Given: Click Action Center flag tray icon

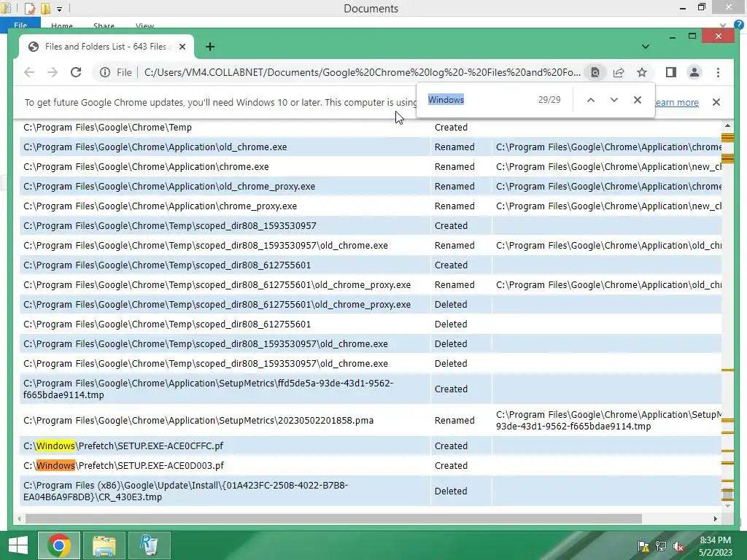Looking at the screenshot, I should tap(643, 546).
